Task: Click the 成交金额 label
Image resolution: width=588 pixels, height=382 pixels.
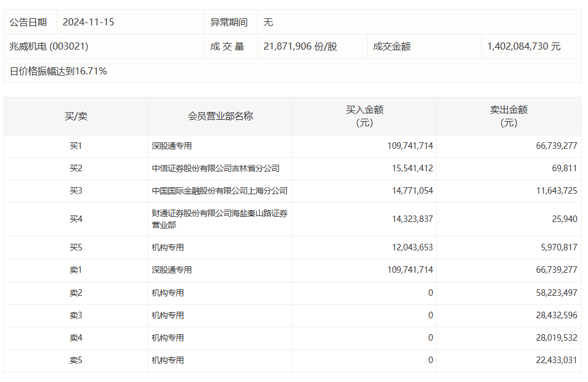Action: tap(392, 47)
